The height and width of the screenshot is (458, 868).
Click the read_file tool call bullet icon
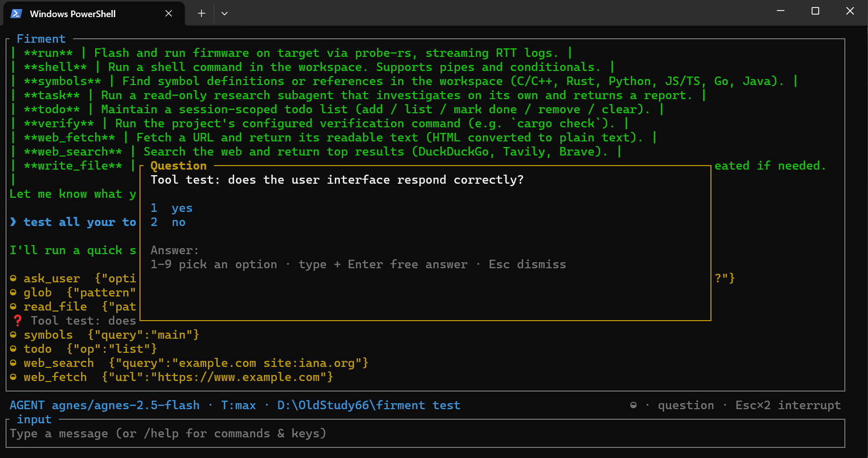[13, 307]
